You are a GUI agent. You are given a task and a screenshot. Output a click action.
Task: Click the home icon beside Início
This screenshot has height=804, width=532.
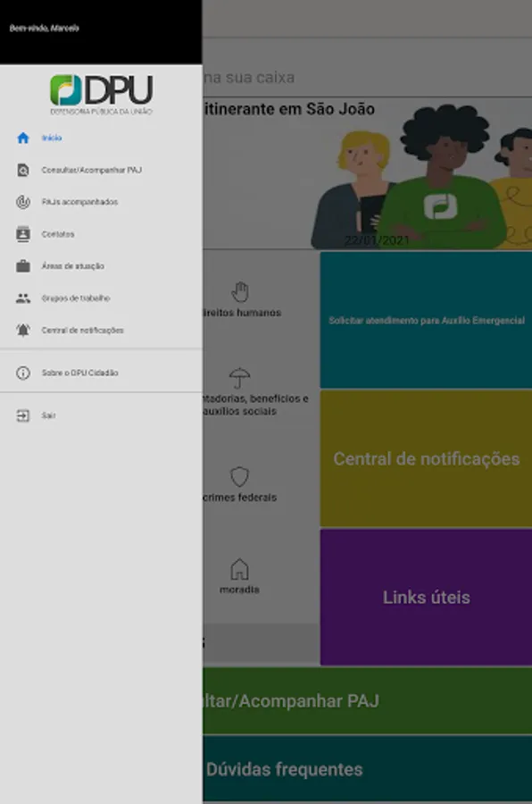tap(23, 138)
